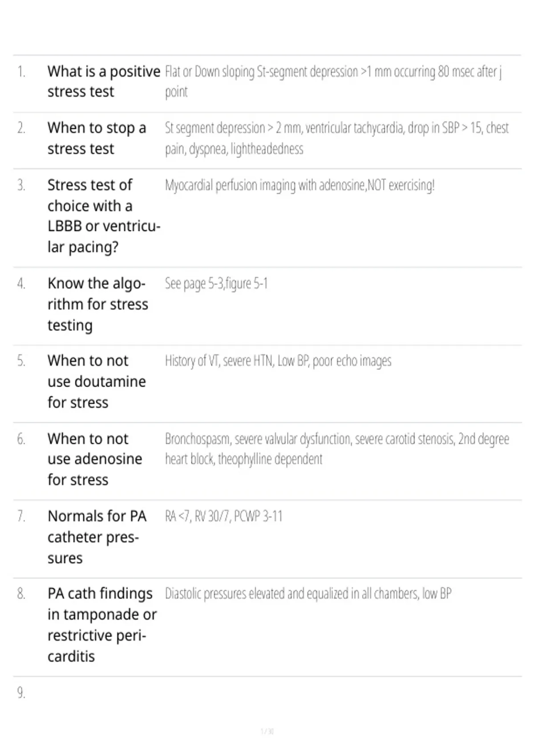The height and width of the screenshot is (756, 534).
Task: Click the row number 9 entry
Action: click(21, 693)
